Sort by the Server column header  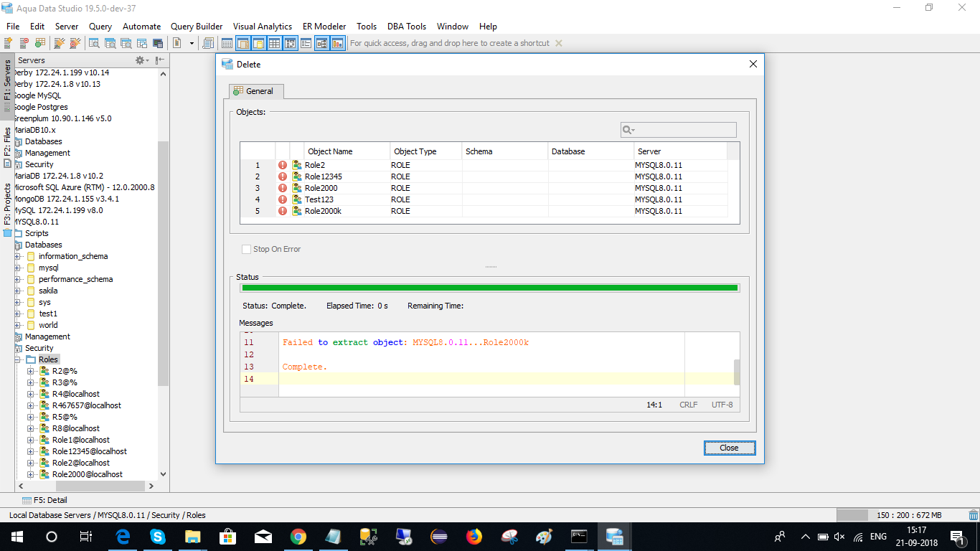click(x=680, y=151)
